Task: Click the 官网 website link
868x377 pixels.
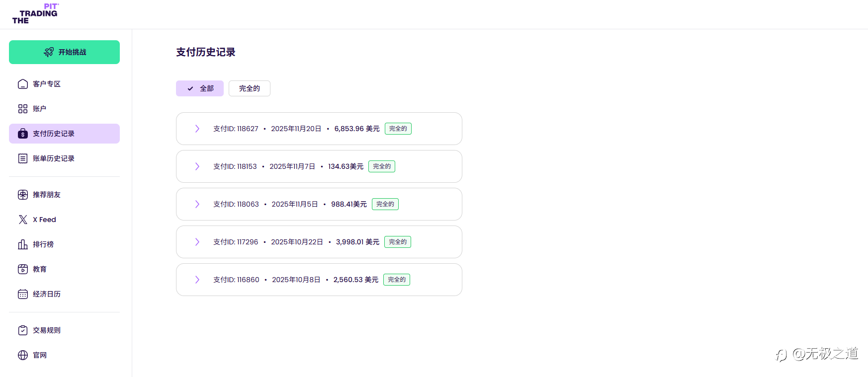Action: [x=40, y=355]
